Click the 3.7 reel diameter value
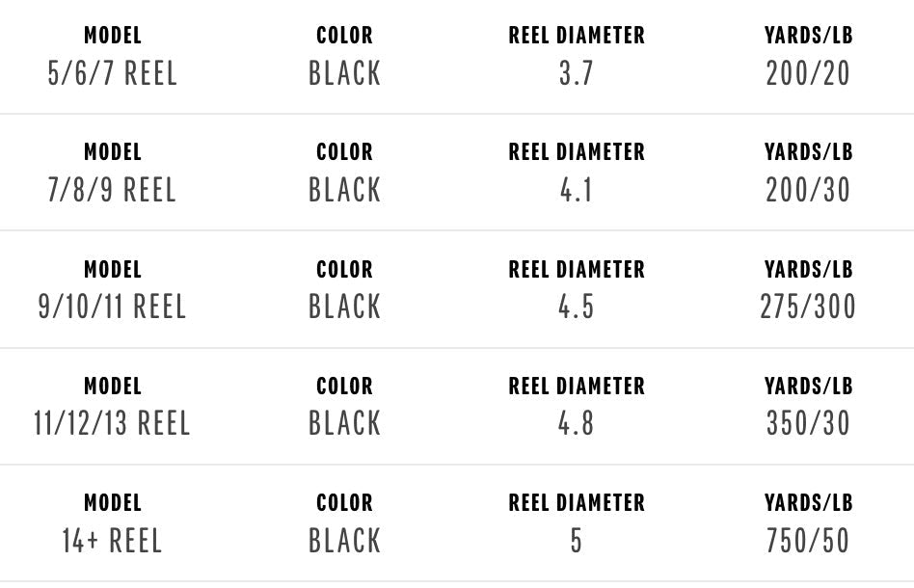This screenshot has width=914, height=588. [576, 74]
